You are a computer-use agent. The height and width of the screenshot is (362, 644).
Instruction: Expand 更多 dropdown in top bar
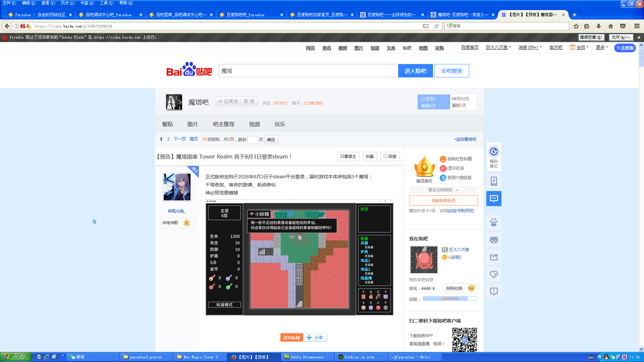[602, 48]
